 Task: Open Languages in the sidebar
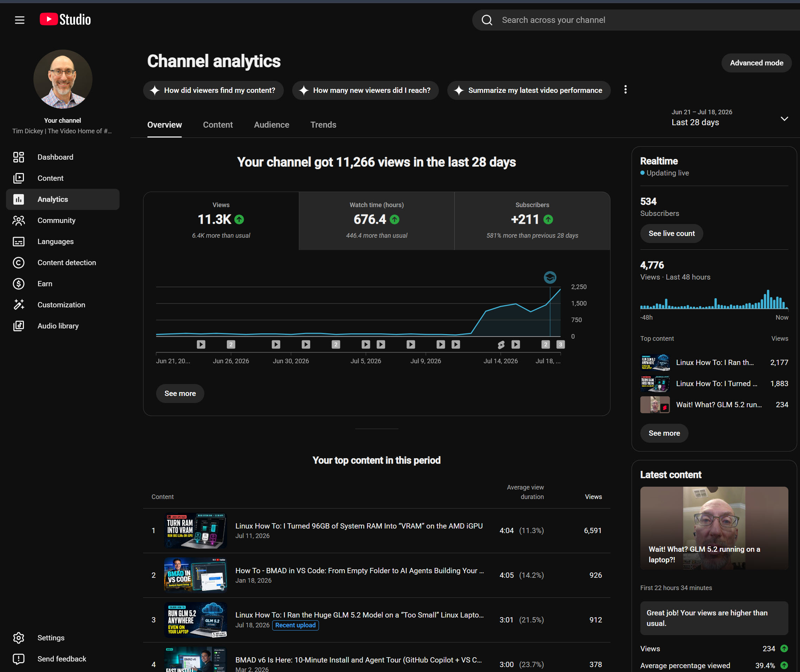pos(63,242)
